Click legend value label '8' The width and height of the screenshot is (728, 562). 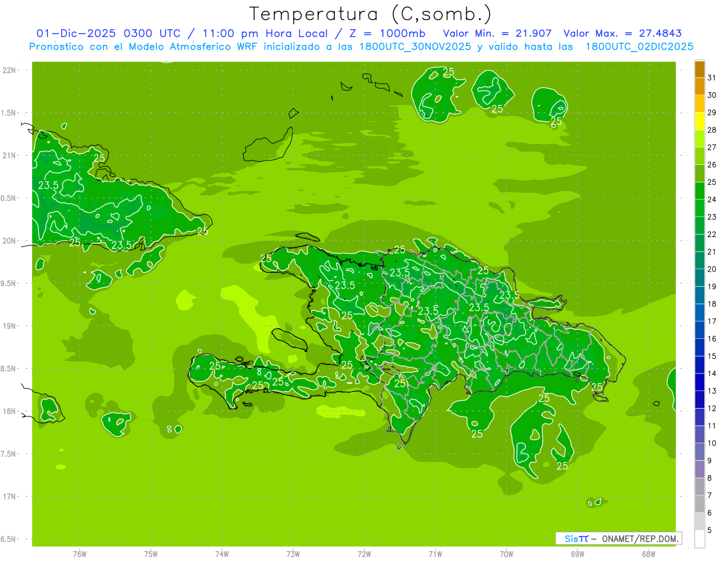(710, 478)
